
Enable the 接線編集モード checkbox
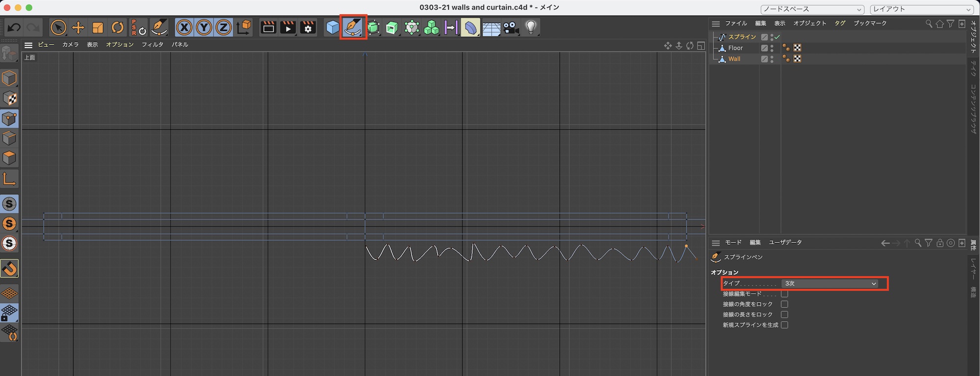tap(784, 294)
